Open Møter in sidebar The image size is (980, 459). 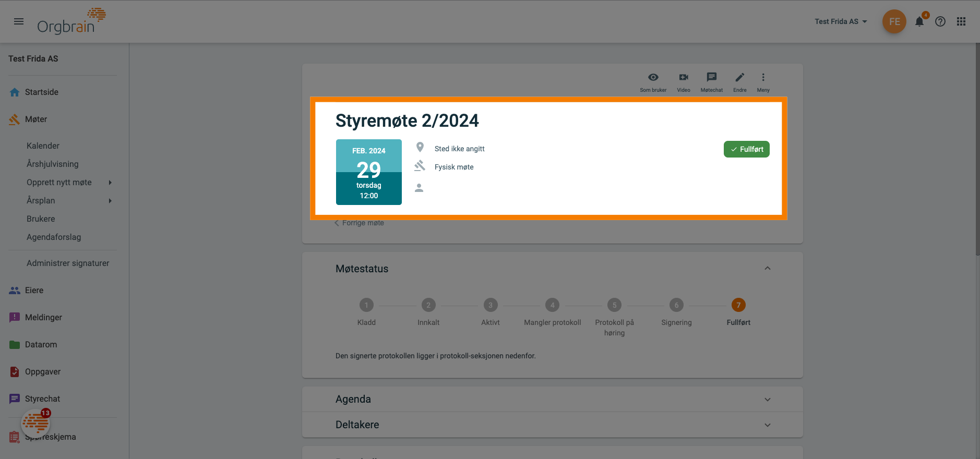[x=36, y=119]
